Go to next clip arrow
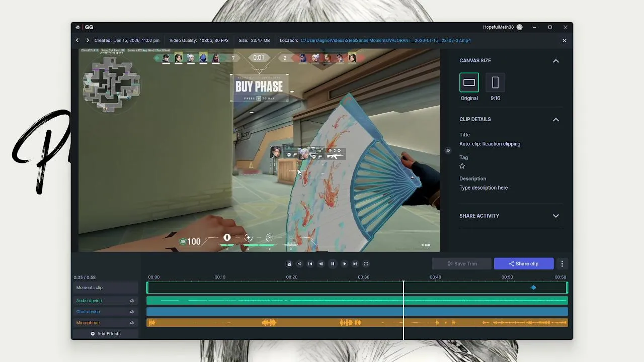 click(x=88, y=40)
